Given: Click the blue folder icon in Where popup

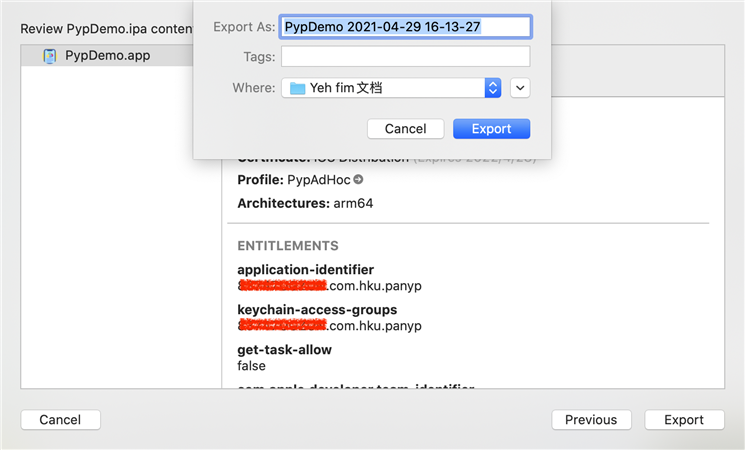Looking at the screenshot, I should click(x=297, y=88).
